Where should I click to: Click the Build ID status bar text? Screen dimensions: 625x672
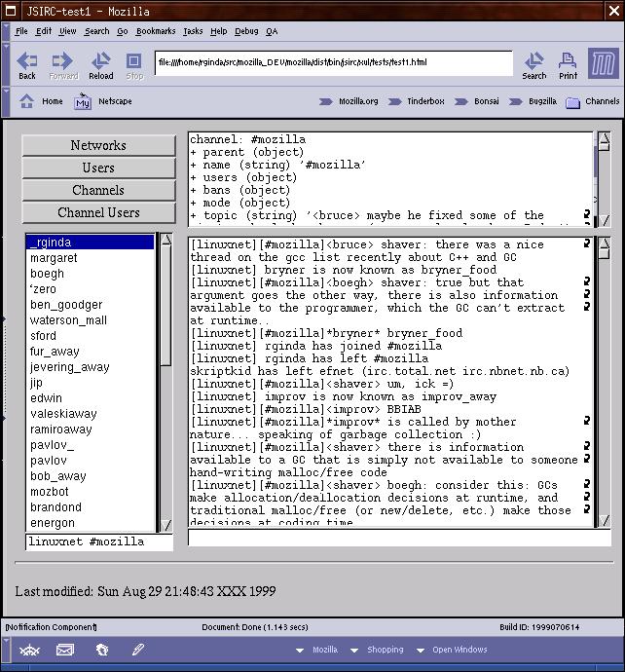click(539, 627)
